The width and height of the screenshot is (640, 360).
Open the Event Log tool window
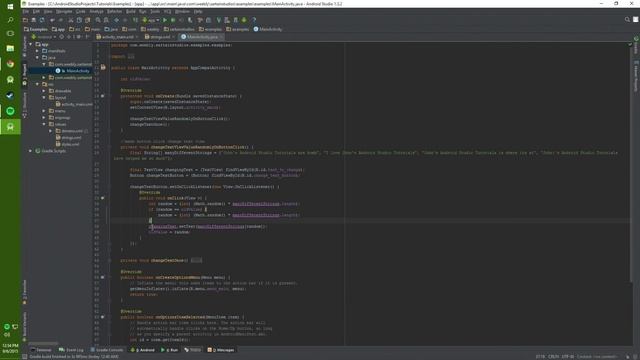click(x=71, y=350)
